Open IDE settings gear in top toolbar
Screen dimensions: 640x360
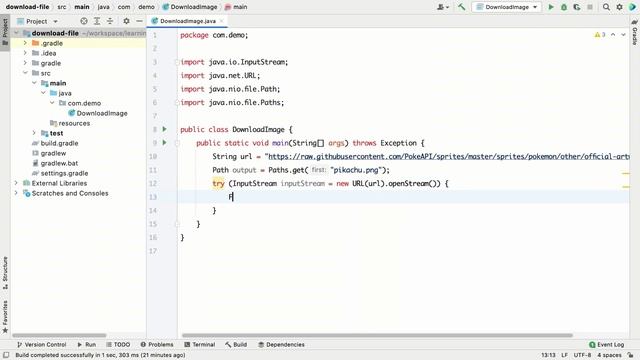[620, 7]
